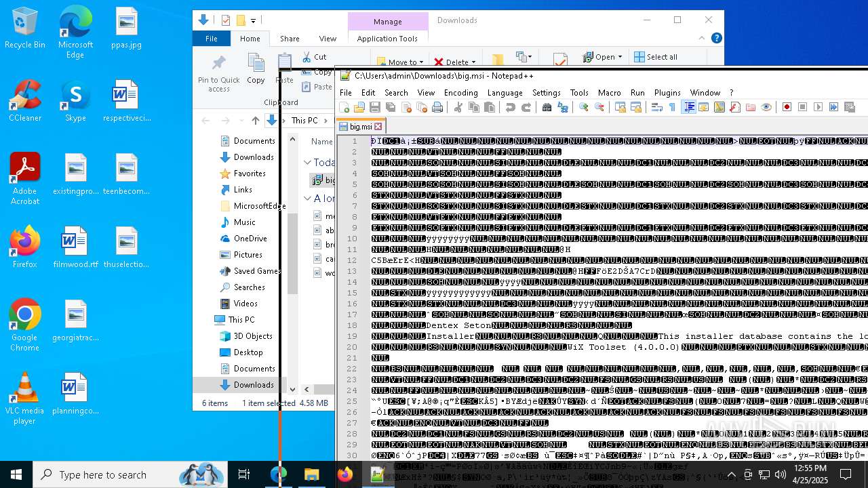Open the Encoding menu in Notepad++
Viewport: 868px width, 488px height.
461,93
